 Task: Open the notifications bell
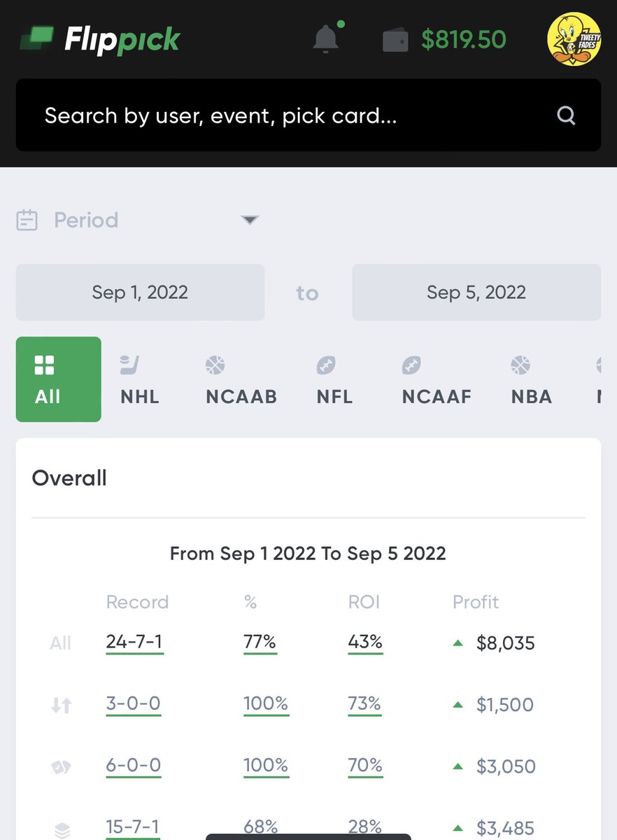click(326, 39)
